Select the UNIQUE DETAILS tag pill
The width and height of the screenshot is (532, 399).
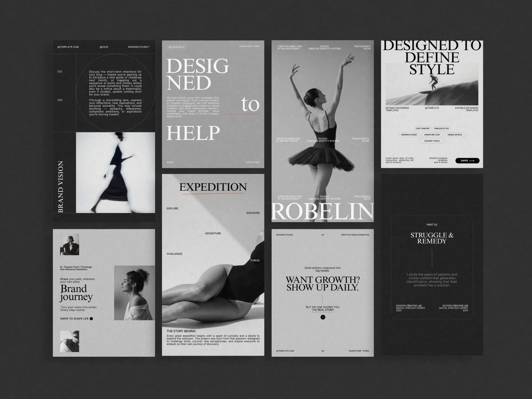tap(455, 135)
